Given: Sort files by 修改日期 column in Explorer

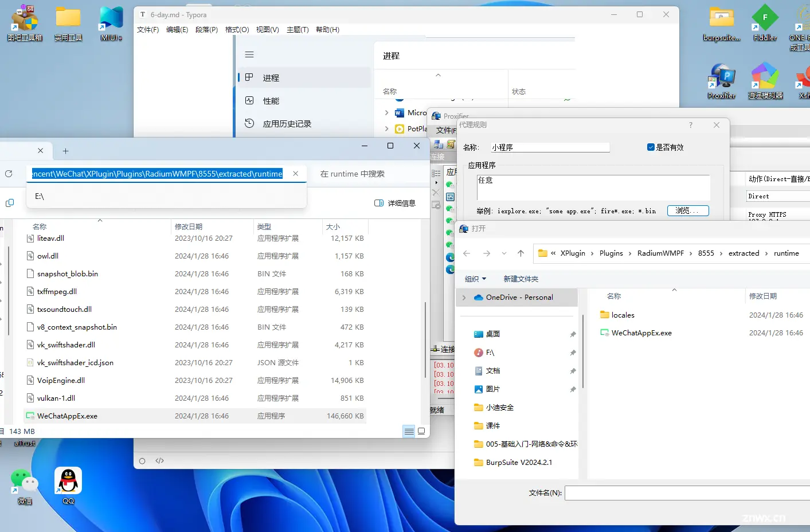Looking at the screenshot, I should [x=189, y=227].
